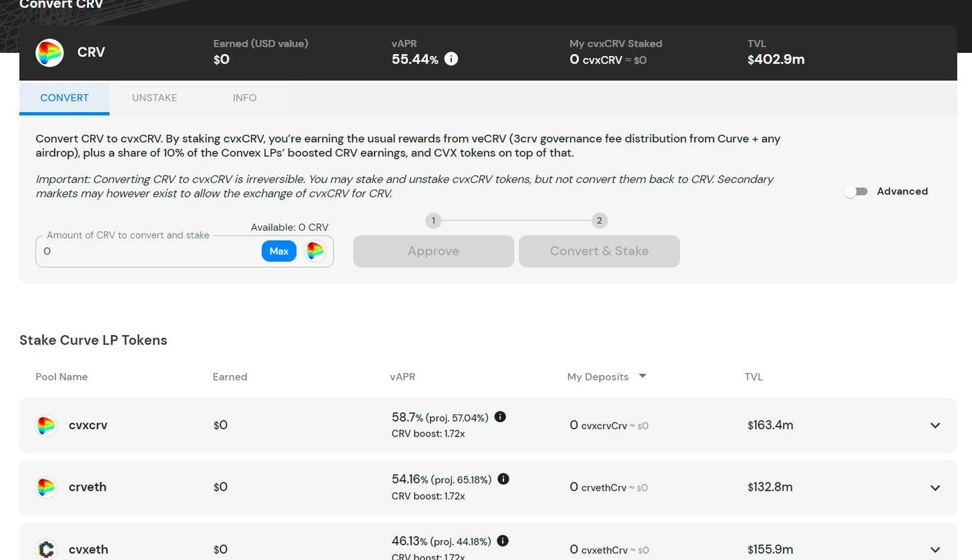Show vAPR info for crveth pool
This screenshot has height=560, width=972.
pyautogui.click(x=503, y=479)
